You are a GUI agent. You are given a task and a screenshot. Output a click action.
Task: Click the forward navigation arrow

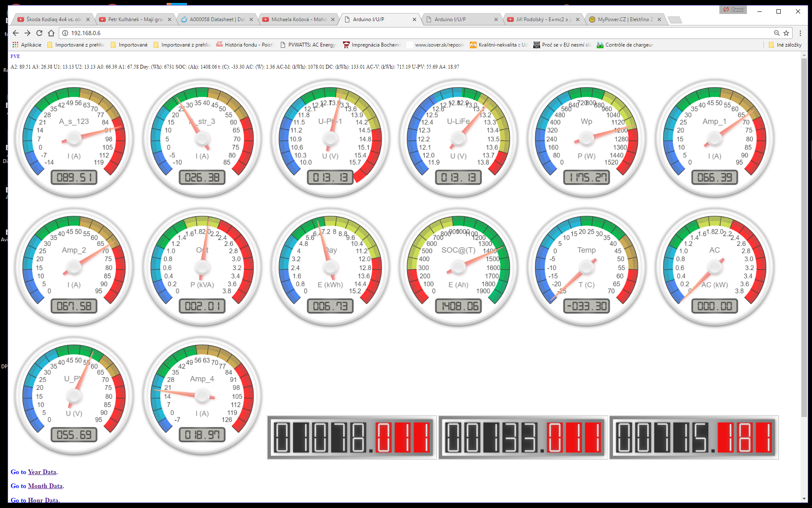27,33
